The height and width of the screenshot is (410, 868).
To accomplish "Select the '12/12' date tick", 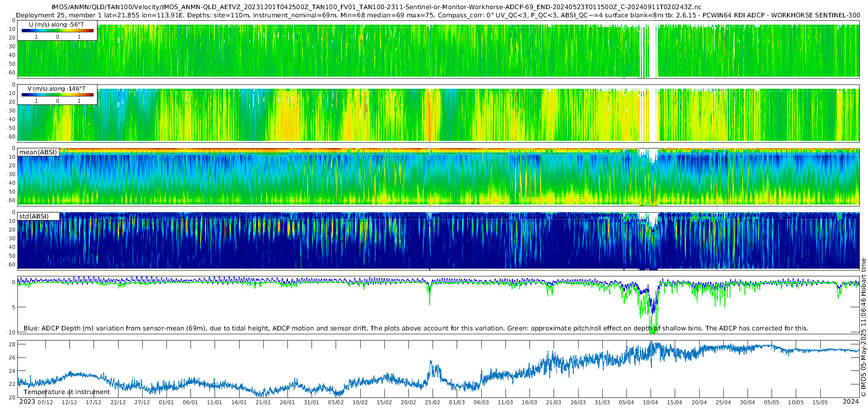I will 69,403.
